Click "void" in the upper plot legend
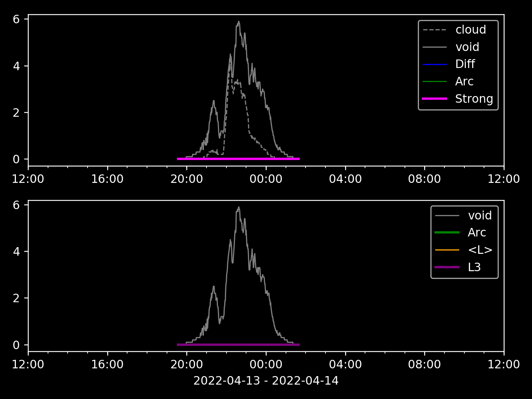This screenshot has height=399, width=532. [x=467, y=47]
